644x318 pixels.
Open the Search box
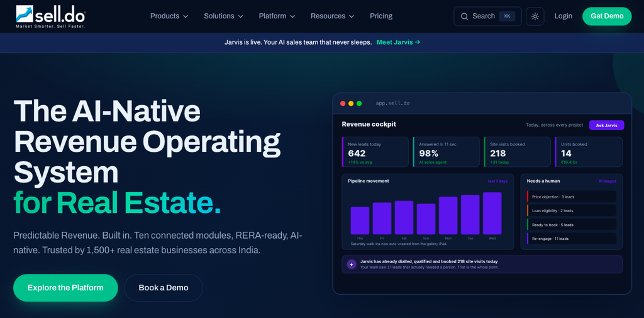(x=487, y=16)
